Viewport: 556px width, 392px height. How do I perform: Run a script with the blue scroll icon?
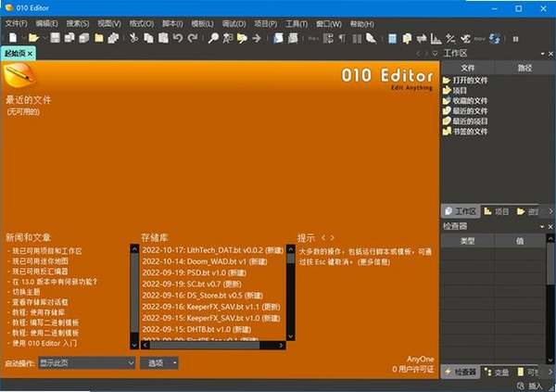278,38
